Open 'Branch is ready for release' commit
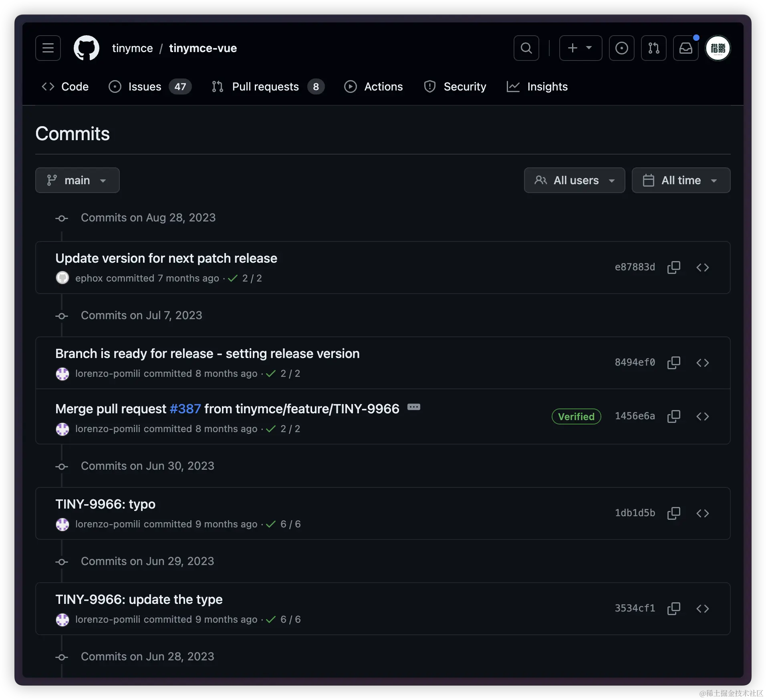This screenshot has height=700, width=766. 208,354
